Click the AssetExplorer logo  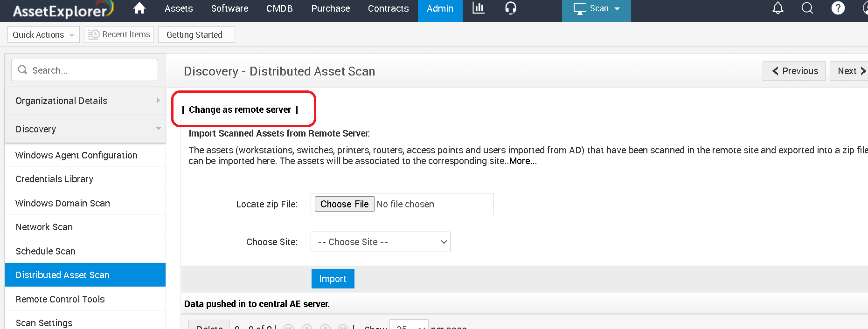(62, 10)
